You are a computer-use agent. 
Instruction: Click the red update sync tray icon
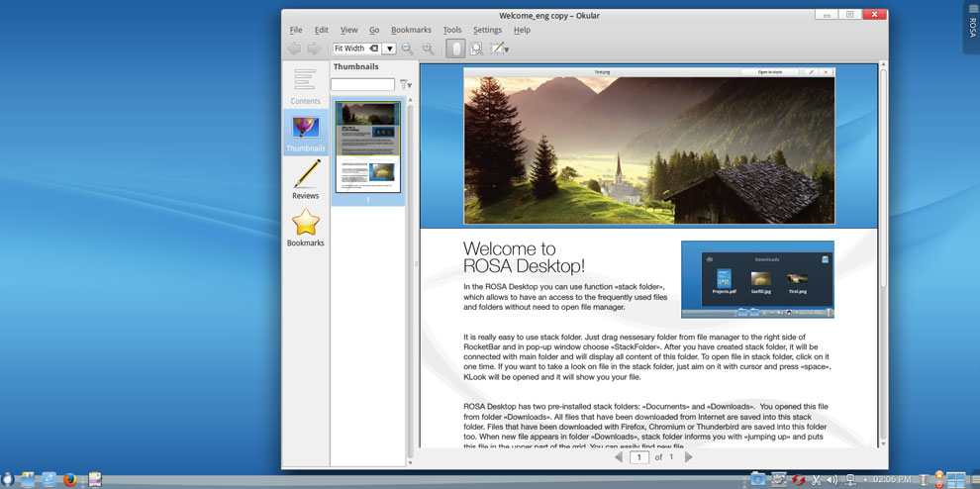(798, 480)
